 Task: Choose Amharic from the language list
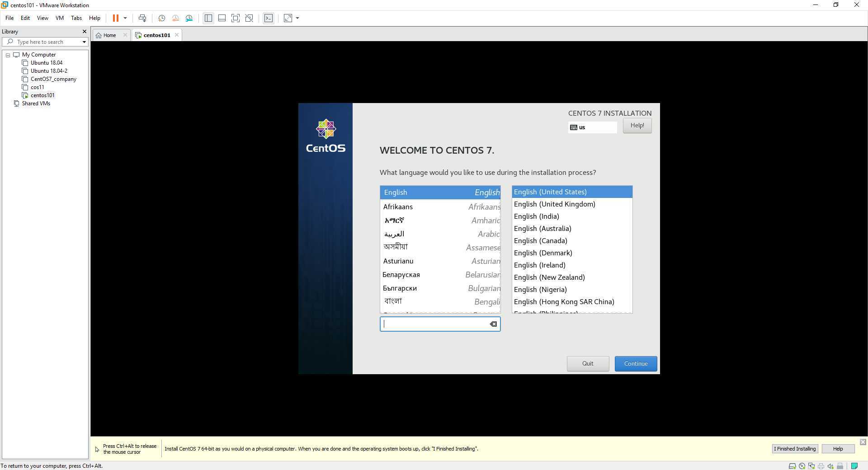coord(440,221)
